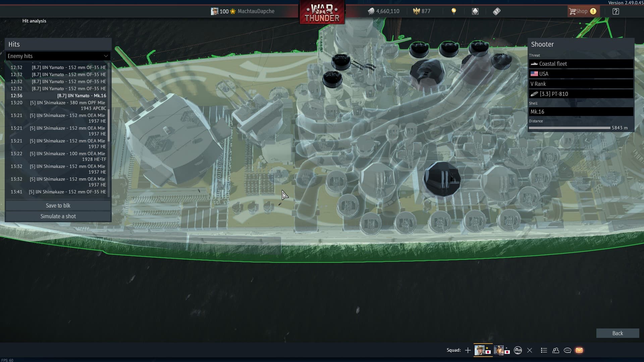This screenshot has height=362, width=644.
Task: Click Save to blk button
Action: (58, 205)
